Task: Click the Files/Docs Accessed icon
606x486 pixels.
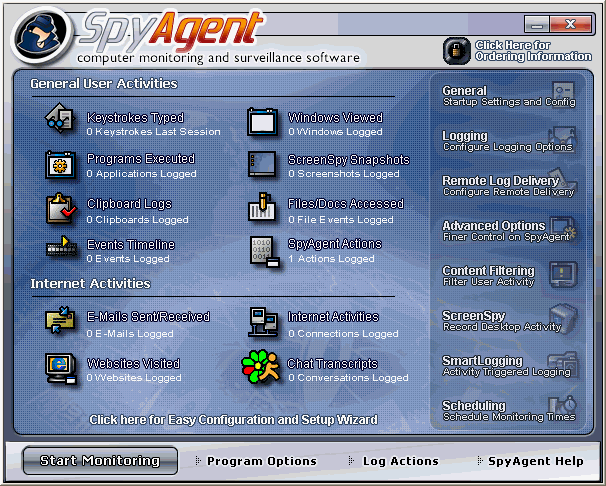Action: [262, 209]
